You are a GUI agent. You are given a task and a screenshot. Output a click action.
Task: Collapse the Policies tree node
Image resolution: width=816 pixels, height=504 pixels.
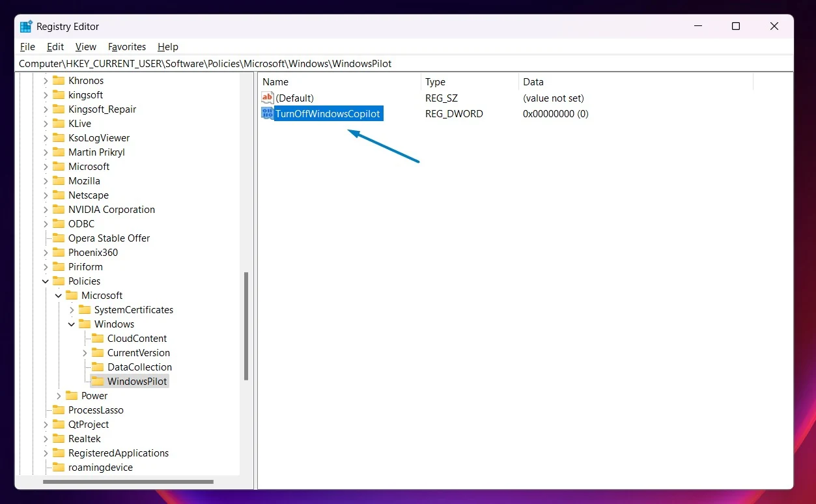tap(46, 281)
